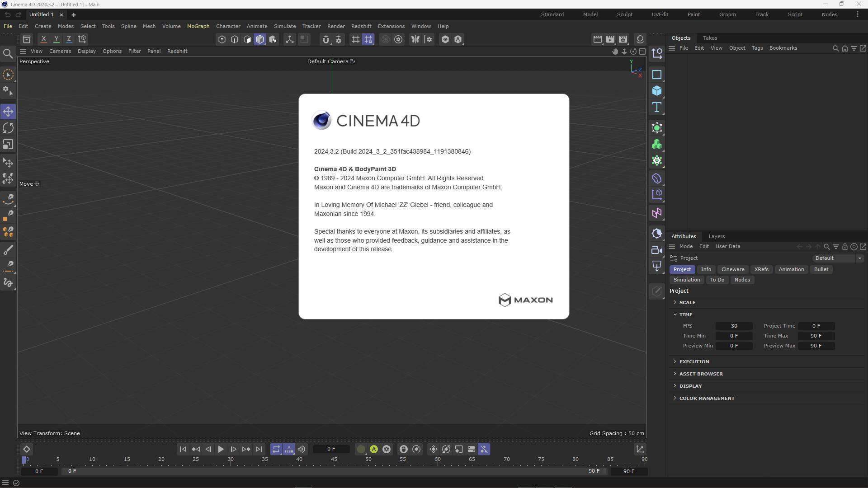
Task: Open the Bullet settings tab button
Action: tap(821, 269)
